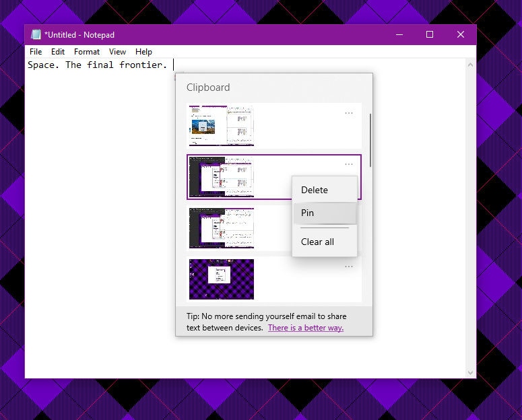This screenshot has width=522, height=420.
Task: Choose Delete from the clipboard context menu
Action: (315, 190)
